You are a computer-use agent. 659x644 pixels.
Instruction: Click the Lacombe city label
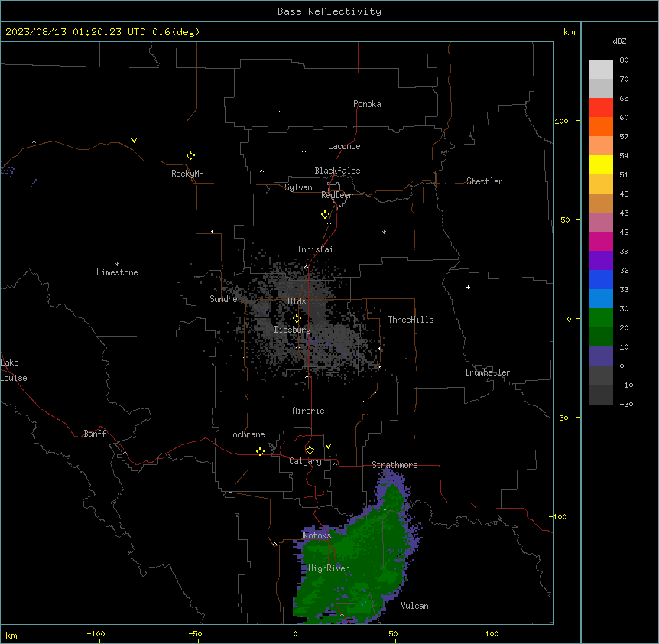click(x=344, y=146)
